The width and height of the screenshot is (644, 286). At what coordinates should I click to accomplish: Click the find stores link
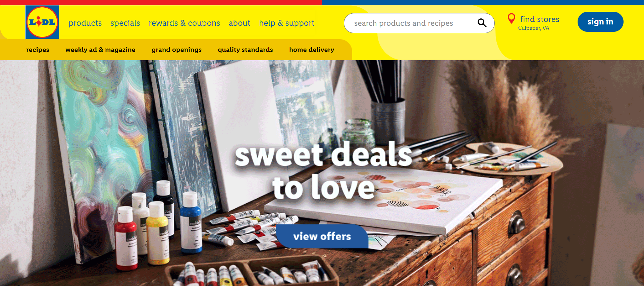point(540,19)
